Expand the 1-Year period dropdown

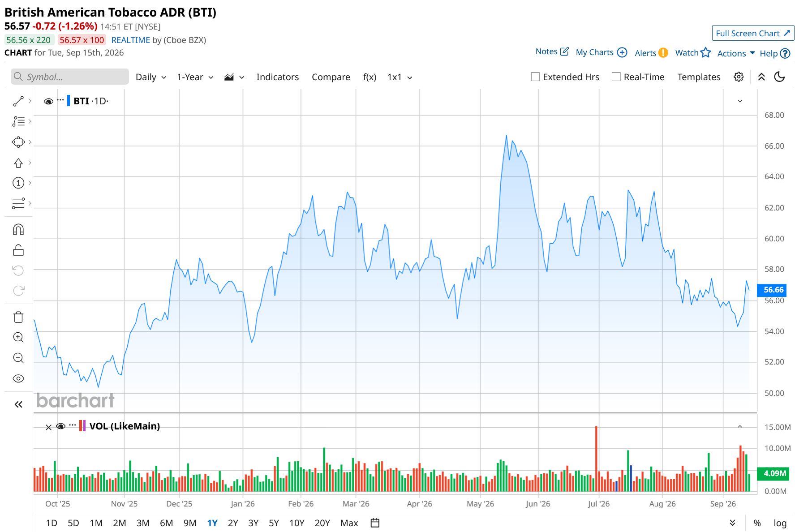(195, 77)
